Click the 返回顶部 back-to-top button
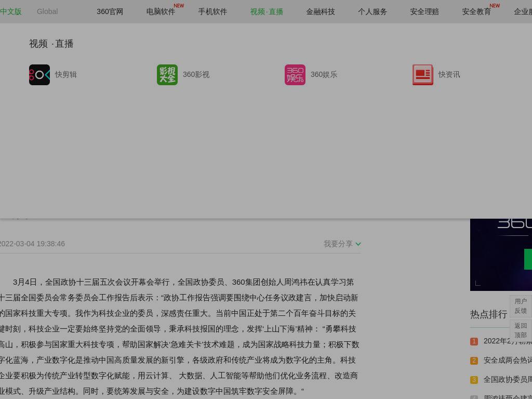The image size is (532, 399). [x=521, y=330]
